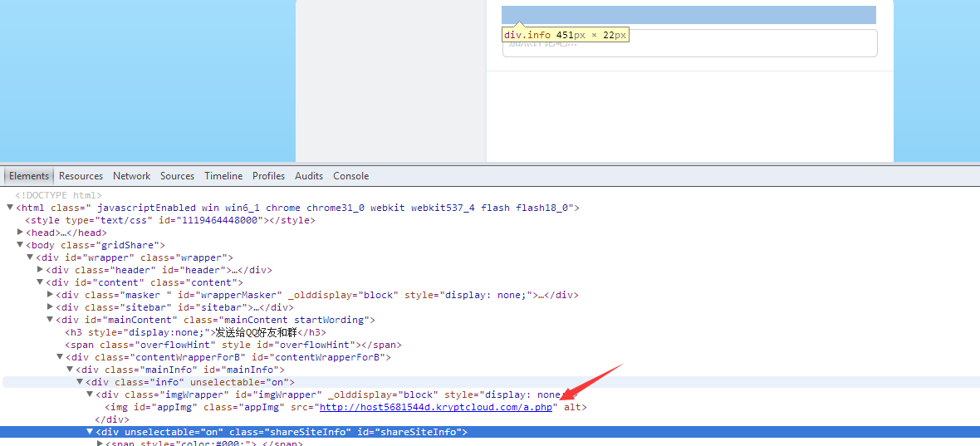Screen dimensions: 980x446
Task: Collapse the imgWrapper div node
Action: click(90, 395)
